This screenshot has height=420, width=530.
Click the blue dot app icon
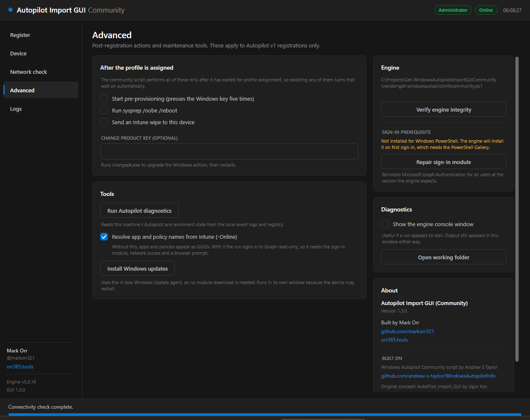pyautogui.click(x=10, y=10)
